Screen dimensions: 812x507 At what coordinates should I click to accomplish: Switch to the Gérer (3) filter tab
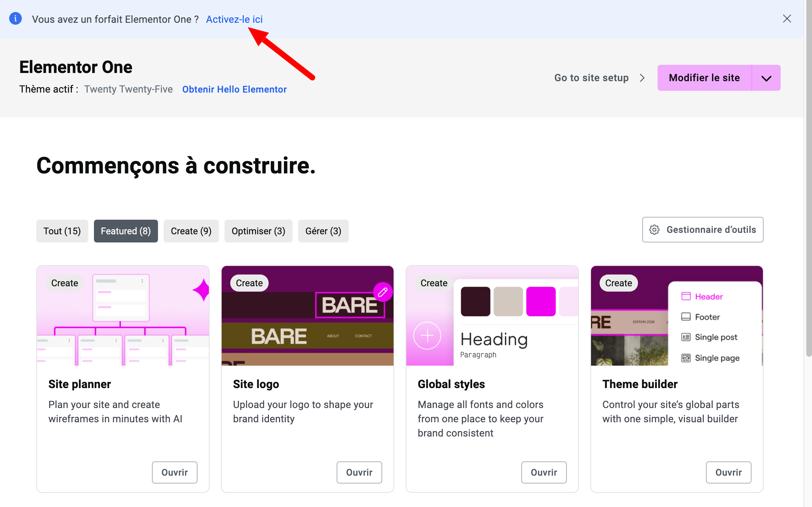[x=323, y=231]
